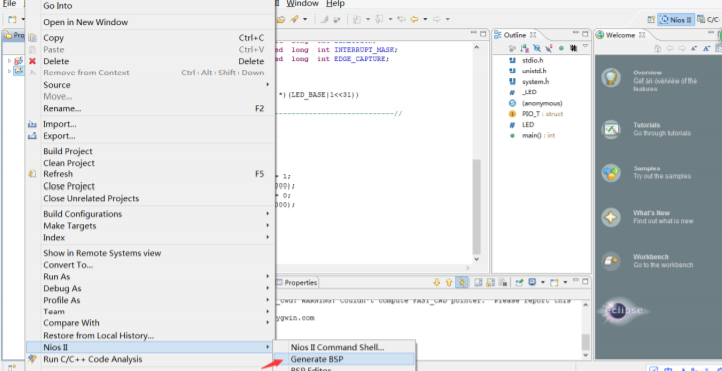Click the Welcome reduce font icon

pos(694,48)
